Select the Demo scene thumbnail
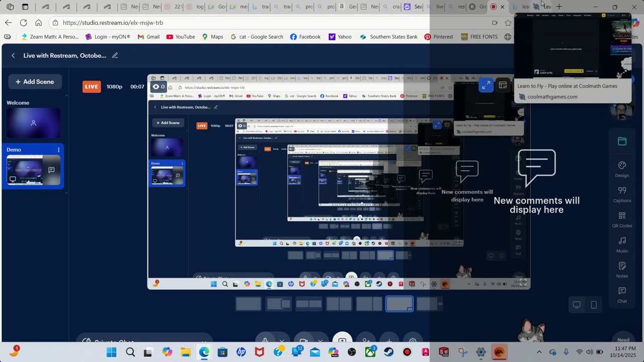 [34, 170]
